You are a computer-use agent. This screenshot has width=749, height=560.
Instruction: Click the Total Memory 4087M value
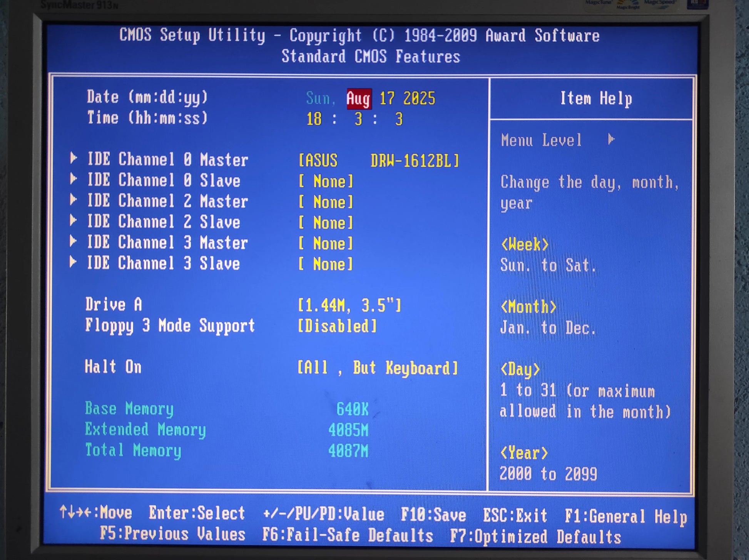pos(348,450)
